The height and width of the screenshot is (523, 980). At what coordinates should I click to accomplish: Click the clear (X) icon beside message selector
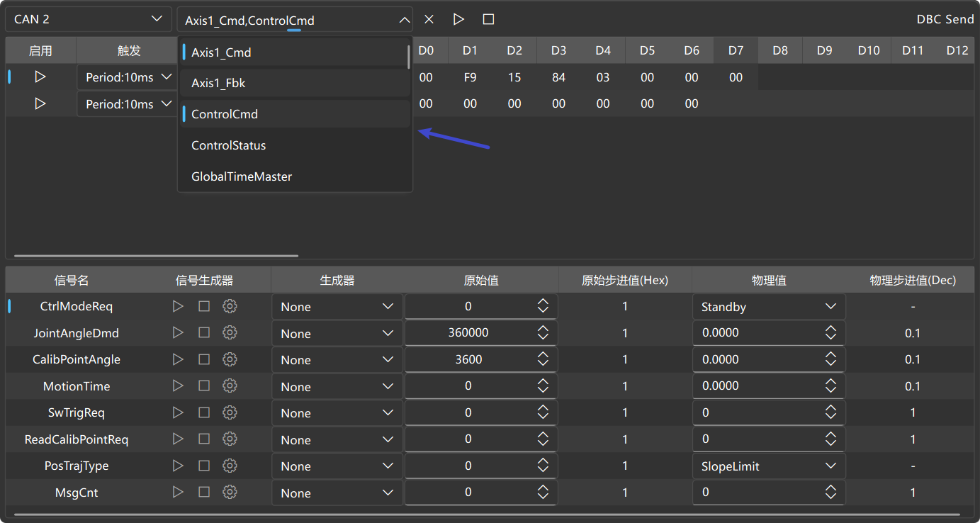tap(429, 19)
